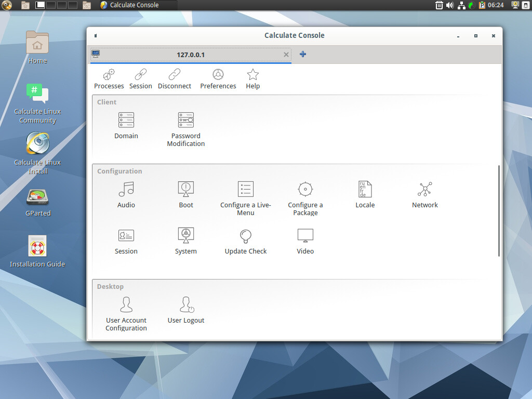Click the 06:24 clock
The height and width of the screenshot is (399, 532).
point(496,5)
